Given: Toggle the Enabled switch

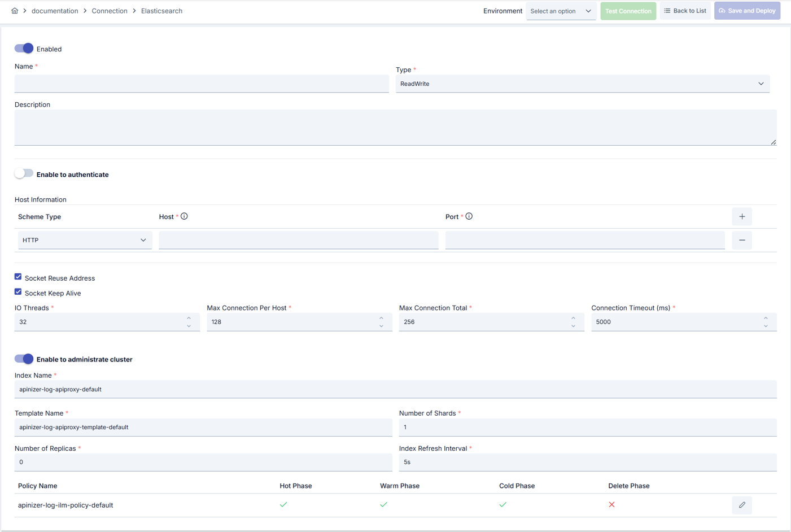Looking at the screenshot, I should (x=24, y=49).
